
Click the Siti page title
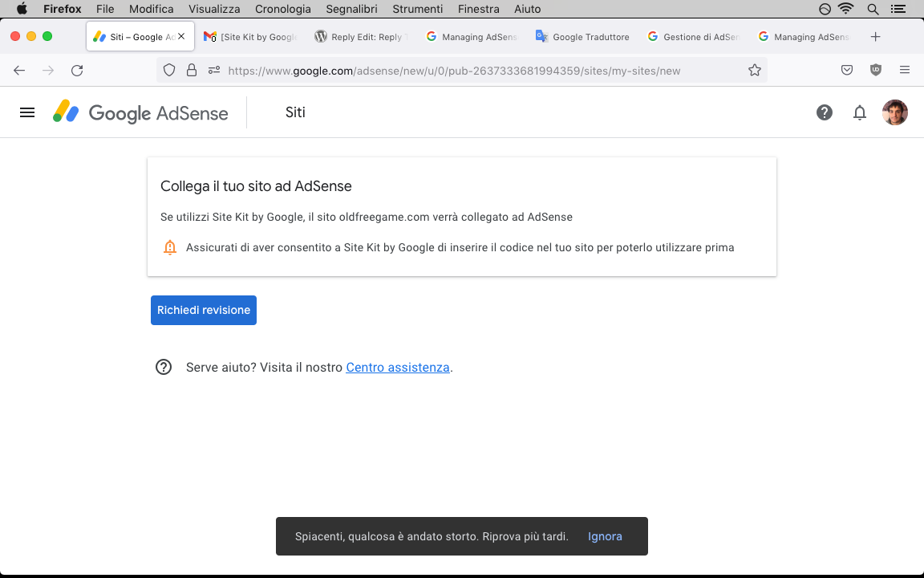295,112
